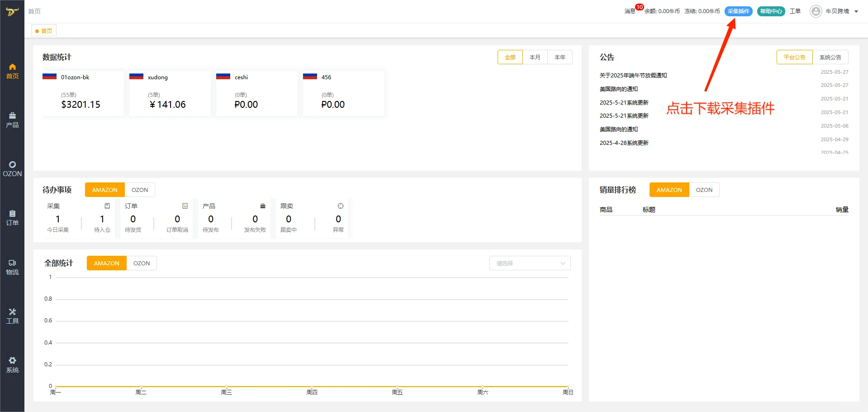Click the 跟卖 card target icon
The width and height of the screenshot is (868, 412).
point(341,206)
